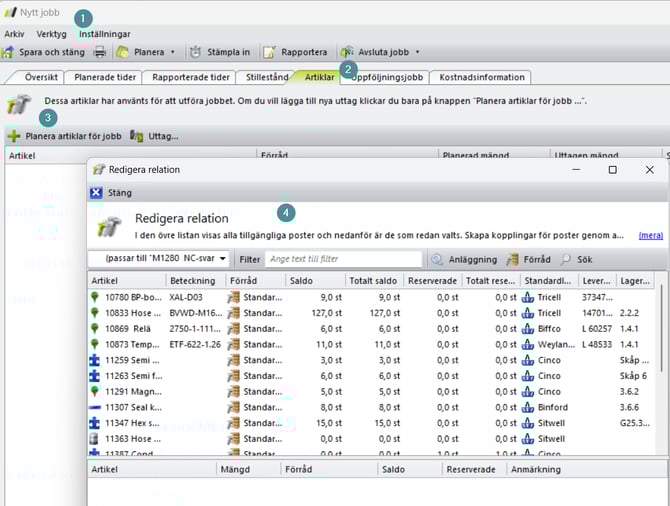Switch to the Planerade tider tab
The width and height of the screenshot is (670, 506).
(105, 77)
